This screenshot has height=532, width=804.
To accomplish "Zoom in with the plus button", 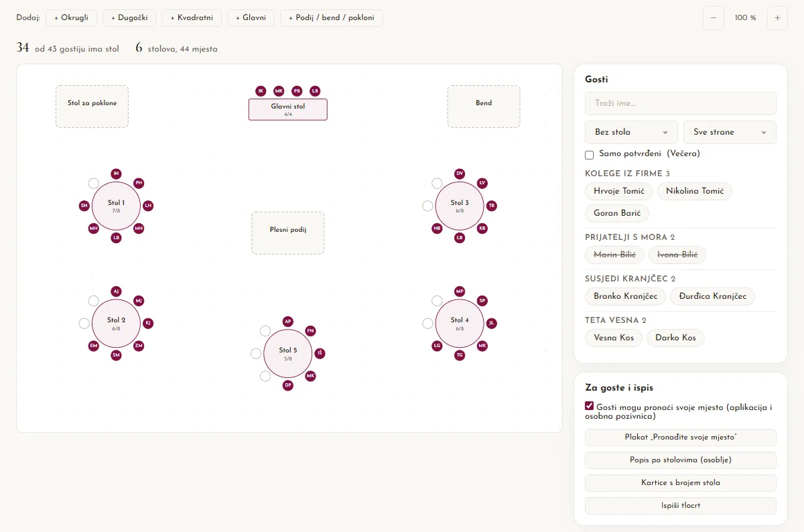I will tap(777, 18).
